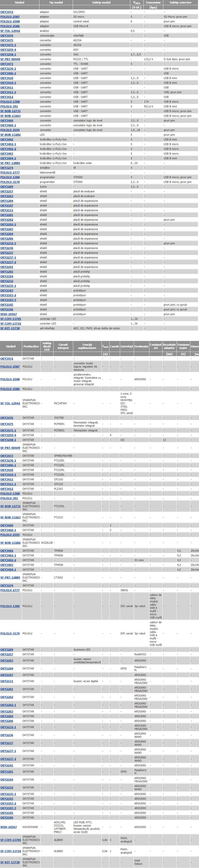The height and width of the screenshot is (868, 199).
Task: Open OKY3258-1 link in the Producător table
Action: tap(8, 440)
